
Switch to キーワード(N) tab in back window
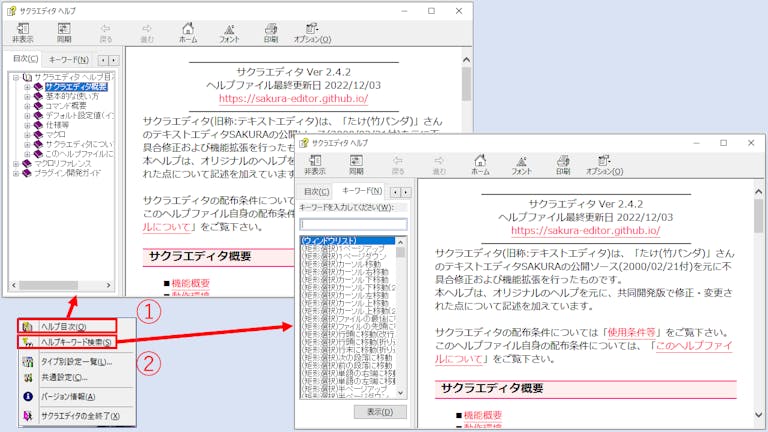click(69, 60)
